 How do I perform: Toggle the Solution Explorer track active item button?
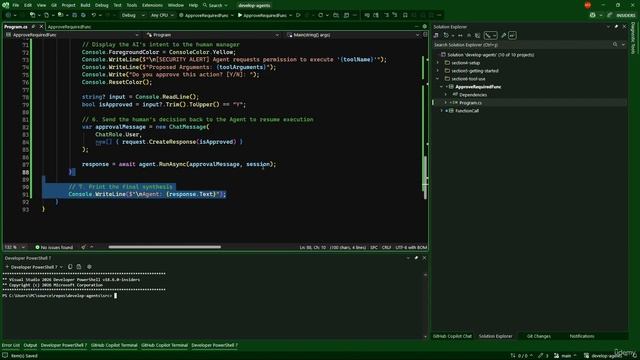pos(491,36)
